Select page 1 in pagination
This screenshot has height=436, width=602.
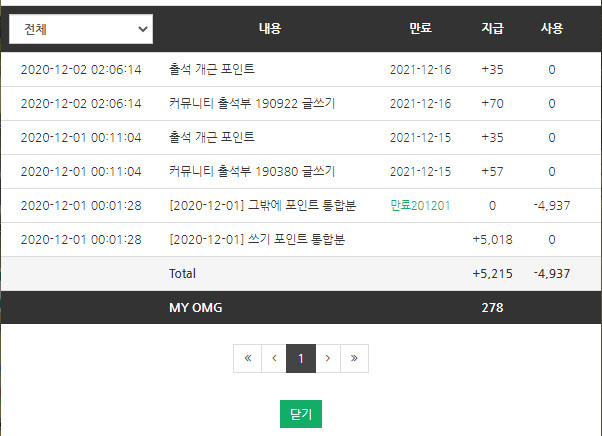(x=301, y=358)
